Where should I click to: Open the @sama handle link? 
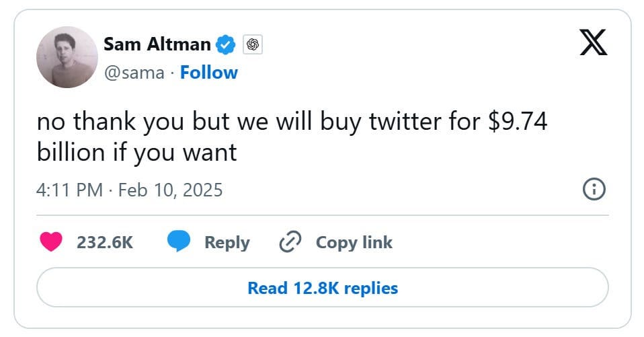click(x=134, y=73)
